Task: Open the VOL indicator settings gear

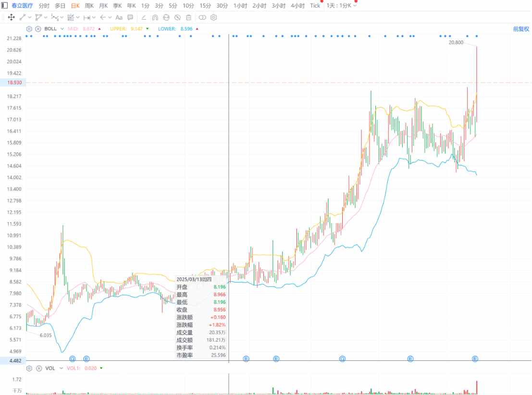Action: click(x=29, y=368)
